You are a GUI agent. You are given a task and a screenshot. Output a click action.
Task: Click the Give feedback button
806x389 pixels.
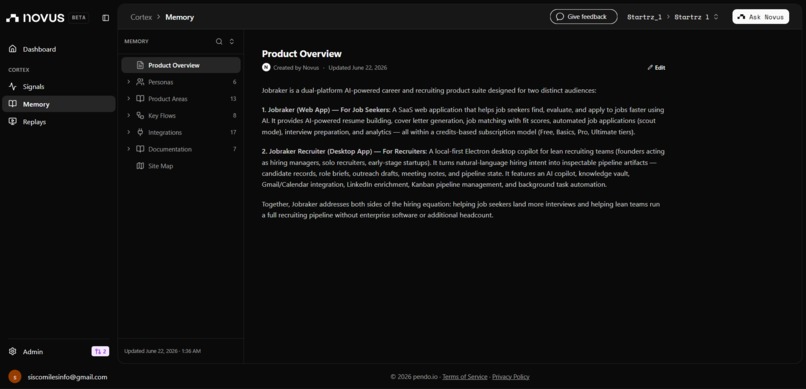point(583,16)
